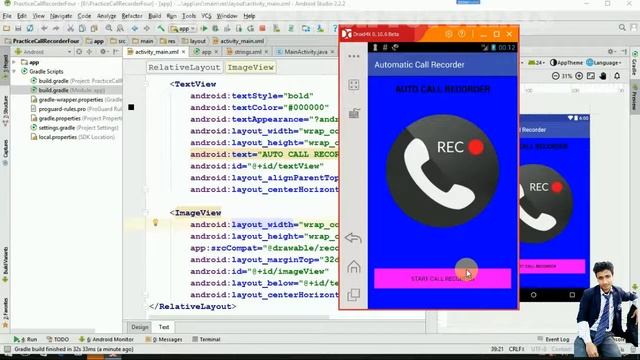640x360 pixels.
Task: Switch to the Design tab
Action: click(140, 327)
